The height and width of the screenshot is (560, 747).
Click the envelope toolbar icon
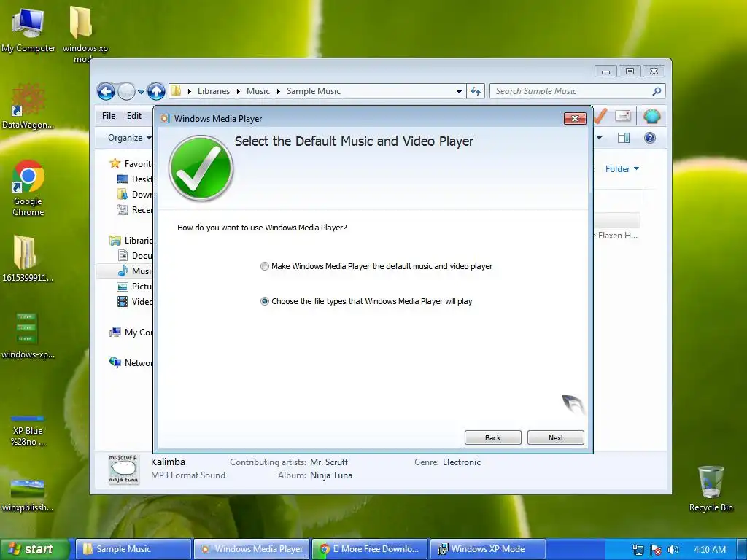623,116
